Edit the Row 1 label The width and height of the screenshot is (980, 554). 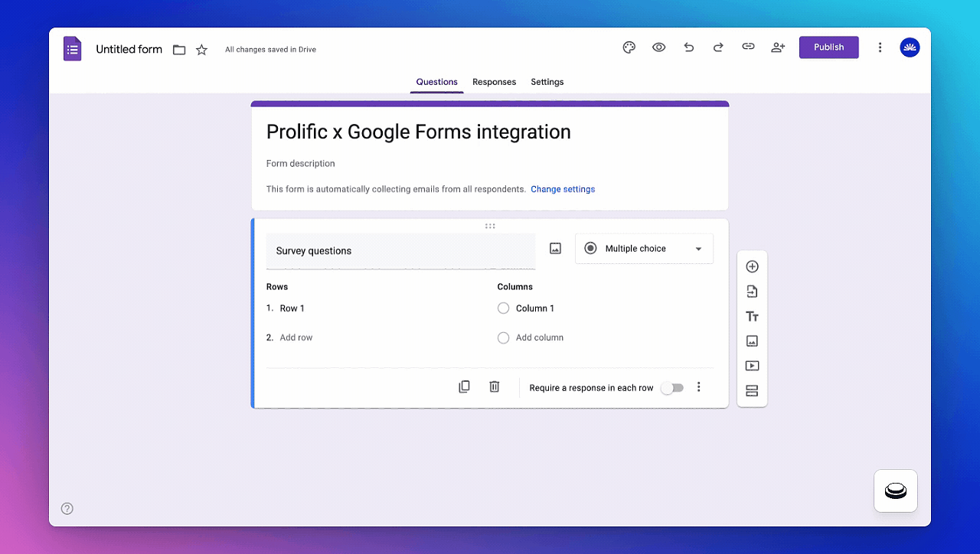[x=292, y=308]
